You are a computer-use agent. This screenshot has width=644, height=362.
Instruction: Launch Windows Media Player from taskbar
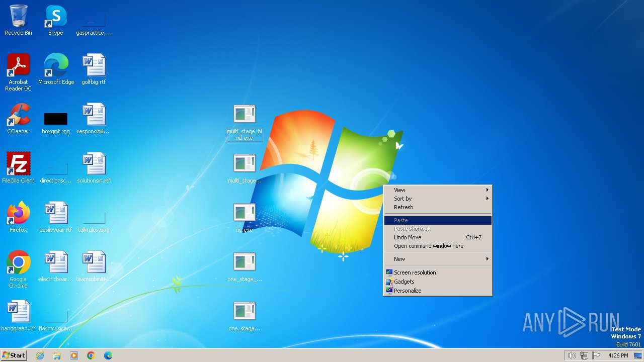point(74,355)
